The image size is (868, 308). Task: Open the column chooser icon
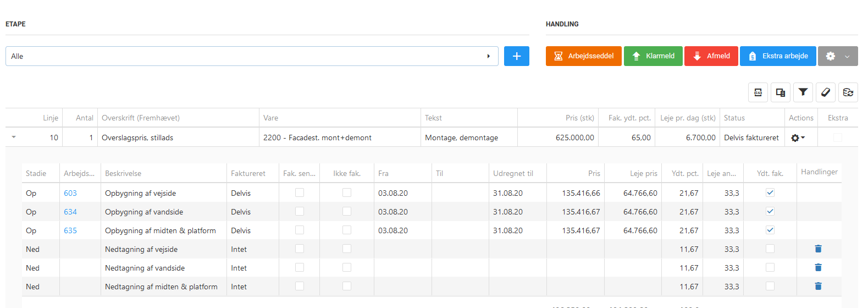781,92
